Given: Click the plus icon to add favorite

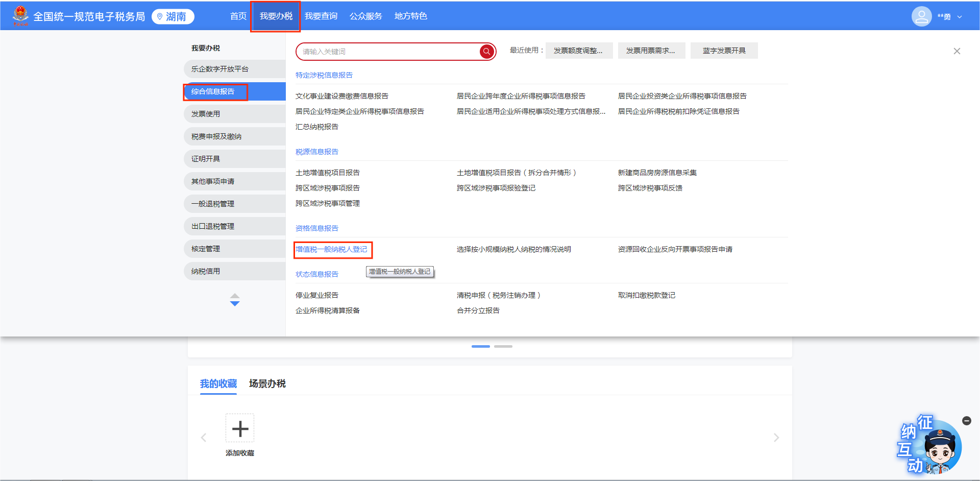Looking at the screenshot, I should (x=240, y=428).
